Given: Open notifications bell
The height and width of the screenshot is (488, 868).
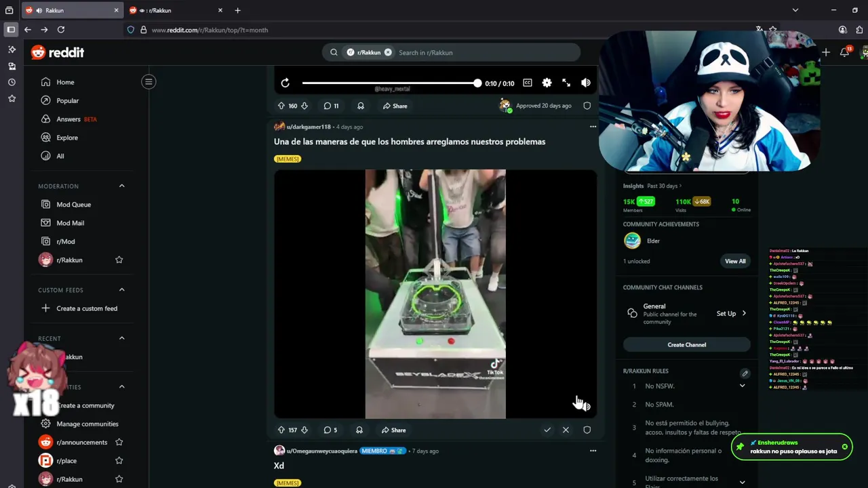Looking at the screenshot, I should (844, 52).
